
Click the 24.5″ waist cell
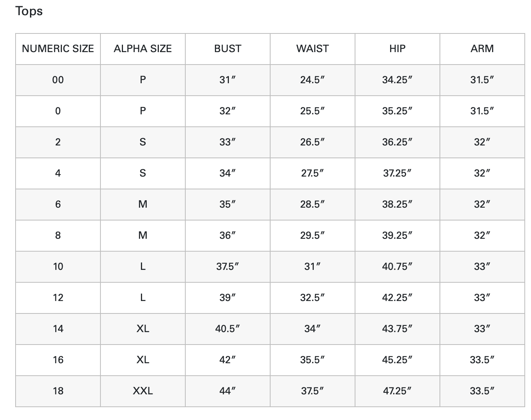(x=313, y=80)
